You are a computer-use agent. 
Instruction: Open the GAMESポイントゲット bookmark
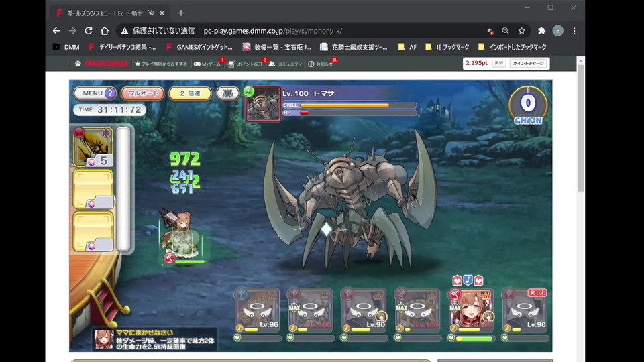pyautogui.click(x=199, y=47)
